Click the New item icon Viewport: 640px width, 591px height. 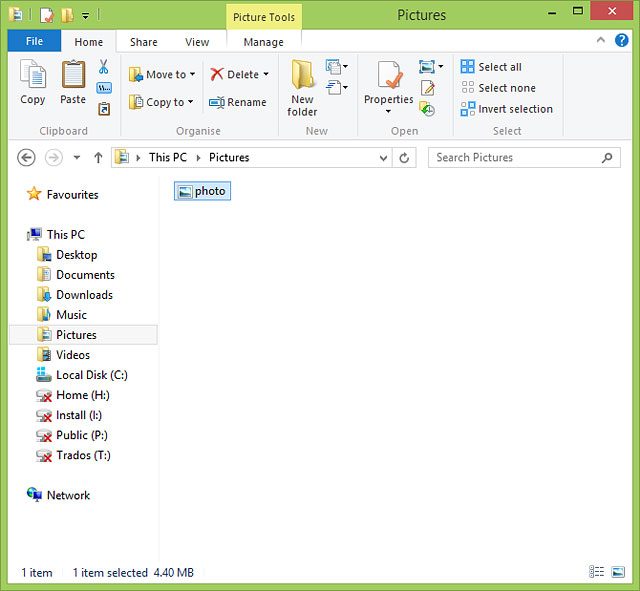pyautogui.click(x=336, y=67)
